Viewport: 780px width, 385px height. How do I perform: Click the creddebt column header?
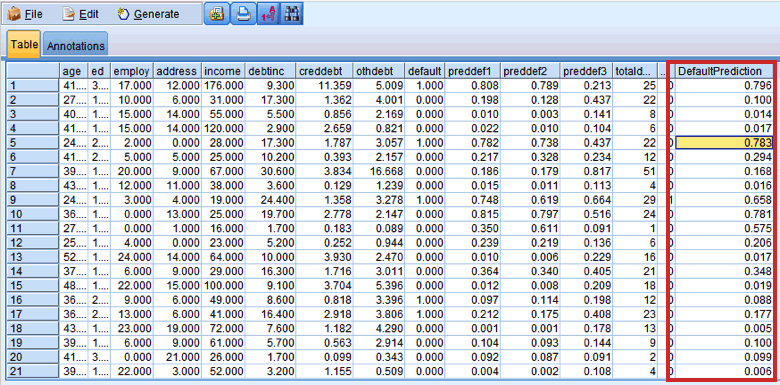click(324, 71)
